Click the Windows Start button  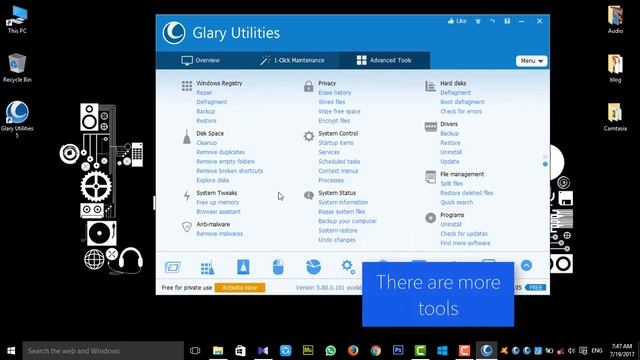click(11, 351)
